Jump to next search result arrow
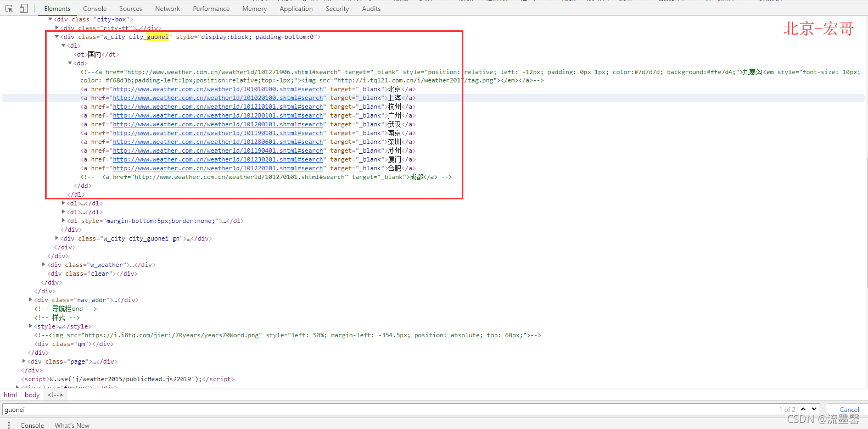This screenshot has height=429, width=868. click(x=814, y=409)
